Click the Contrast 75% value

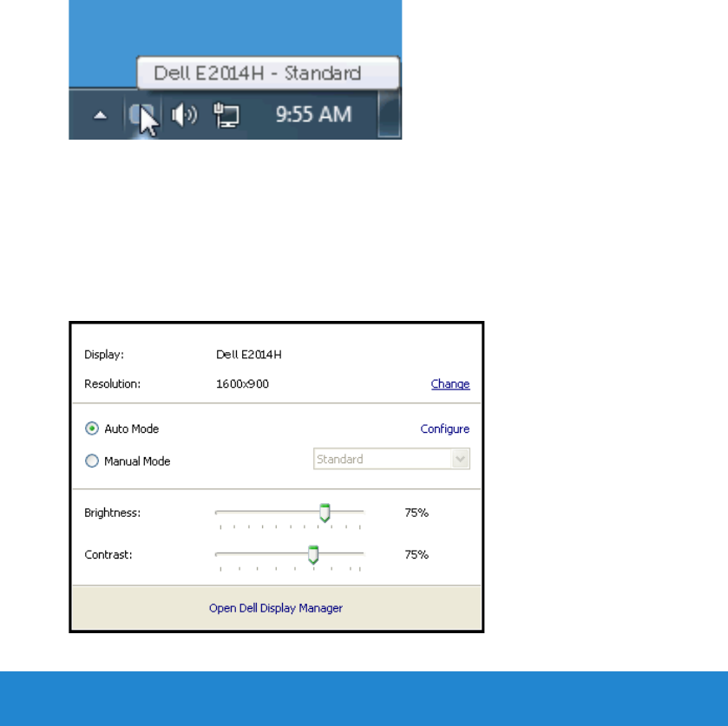pos(416,555)
